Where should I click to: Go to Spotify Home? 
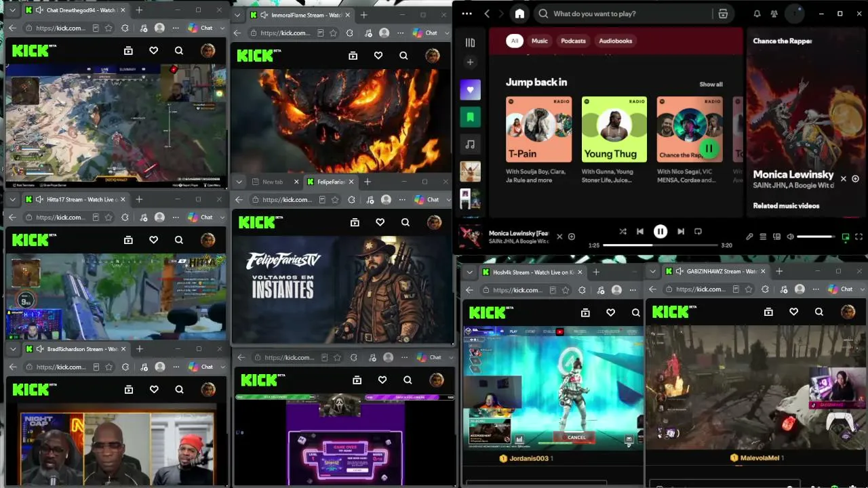[x=519, y=14]
